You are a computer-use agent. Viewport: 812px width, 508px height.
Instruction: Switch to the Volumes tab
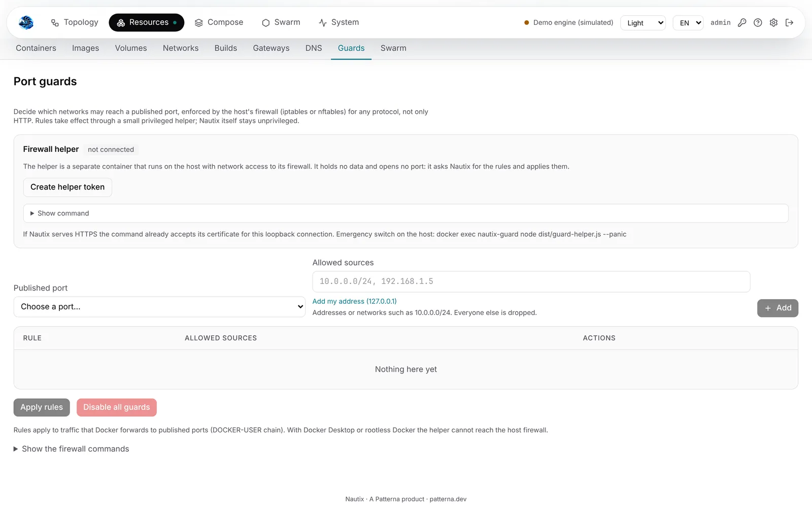tap(131, 48)
